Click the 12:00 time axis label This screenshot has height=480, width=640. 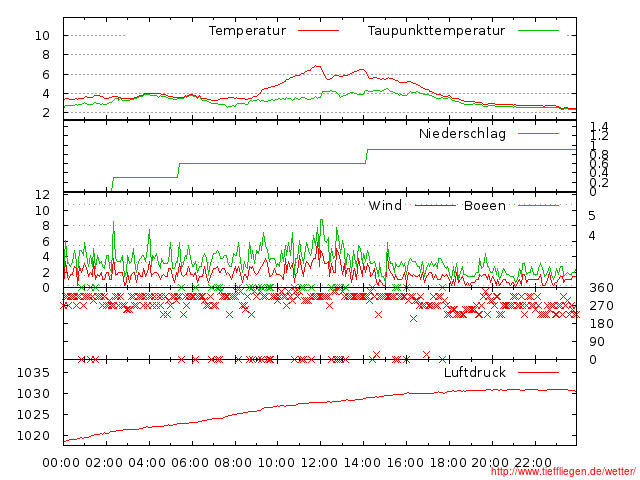click(319, 463)
